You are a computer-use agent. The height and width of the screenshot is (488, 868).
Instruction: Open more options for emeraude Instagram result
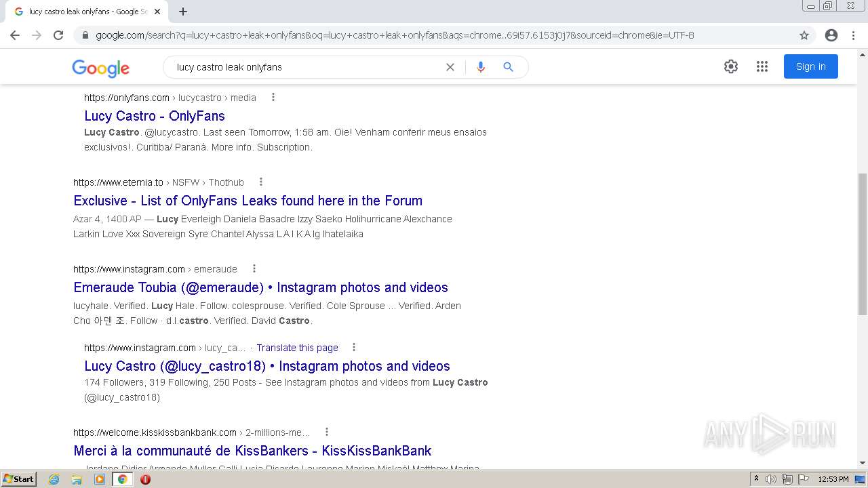[x=254, y=268]
